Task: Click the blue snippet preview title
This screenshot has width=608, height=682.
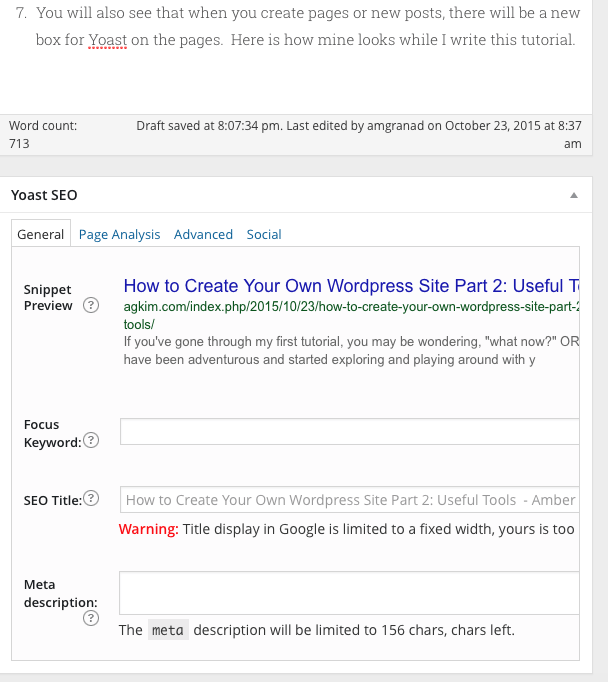Action: coord(351,286)
